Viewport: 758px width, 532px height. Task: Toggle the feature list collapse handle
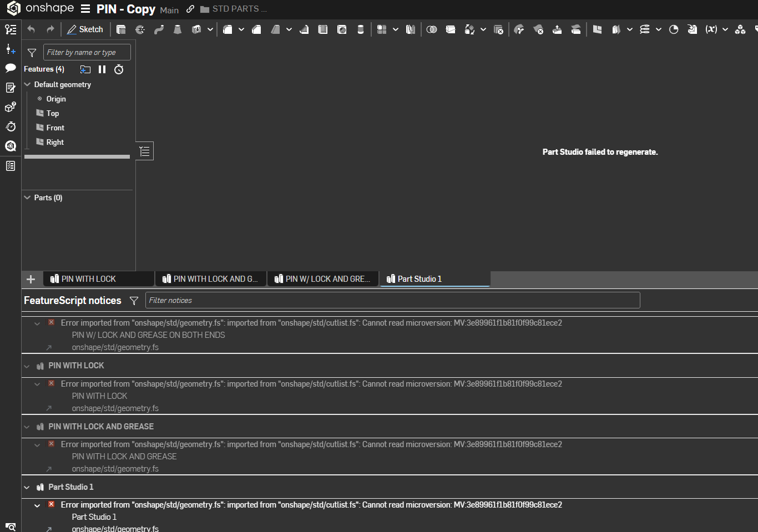tap(144, 151)
